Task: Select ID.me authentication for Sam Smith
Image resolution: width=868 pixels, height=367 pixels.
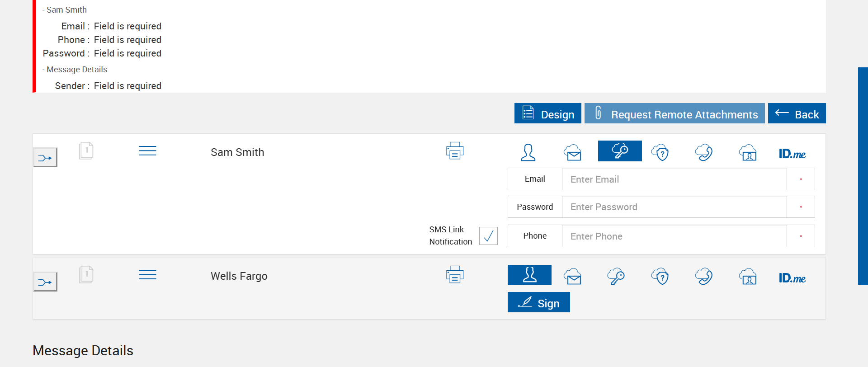Action: (x=792, y=154)
